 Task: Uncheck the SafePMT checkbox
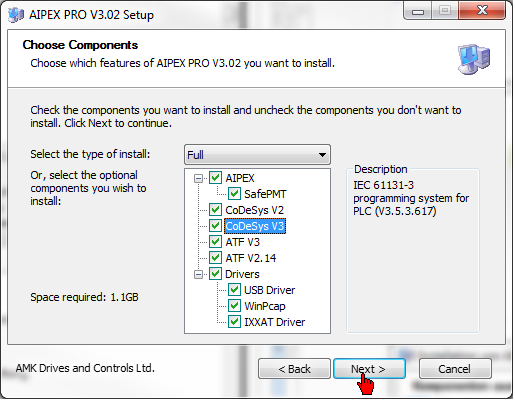coord(234,194)
